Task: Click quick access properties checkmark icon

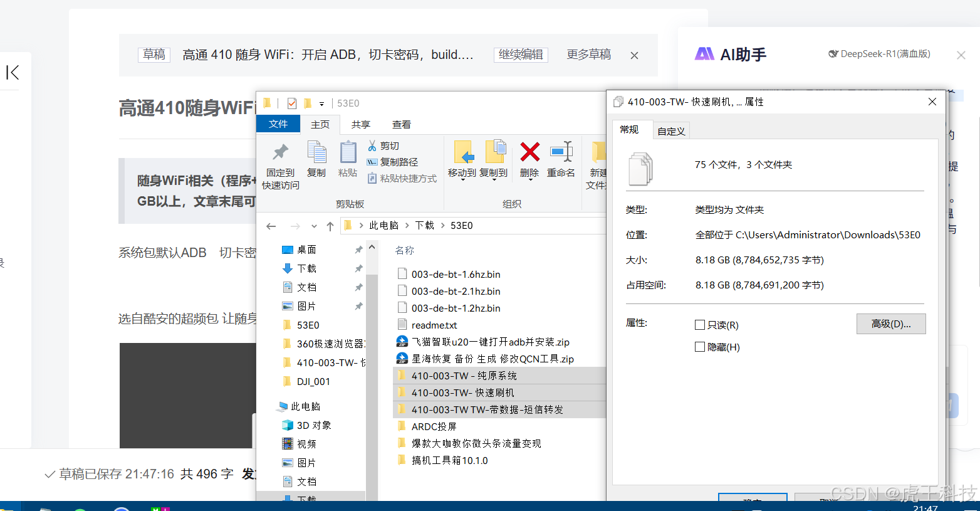Action: (292, 103)
